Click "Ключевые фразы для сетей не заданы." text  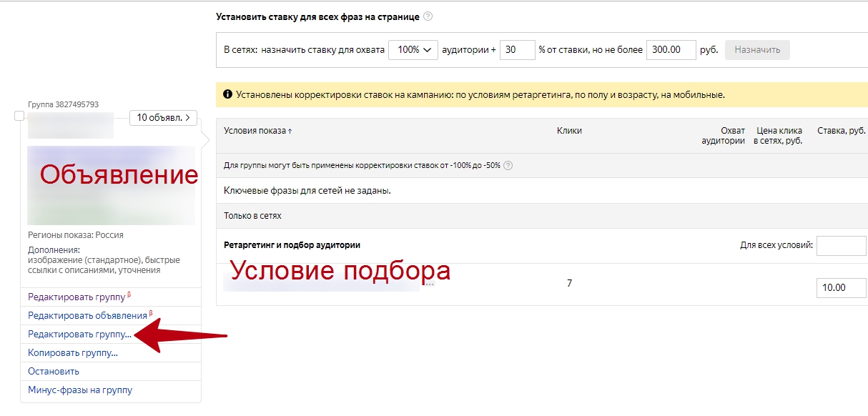point(307,191)
